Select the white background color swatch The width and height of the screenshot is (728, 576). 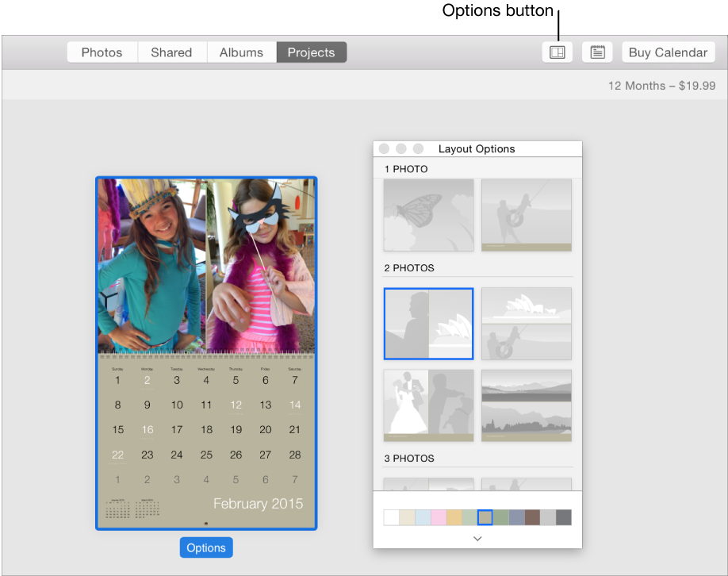[390, 517]
